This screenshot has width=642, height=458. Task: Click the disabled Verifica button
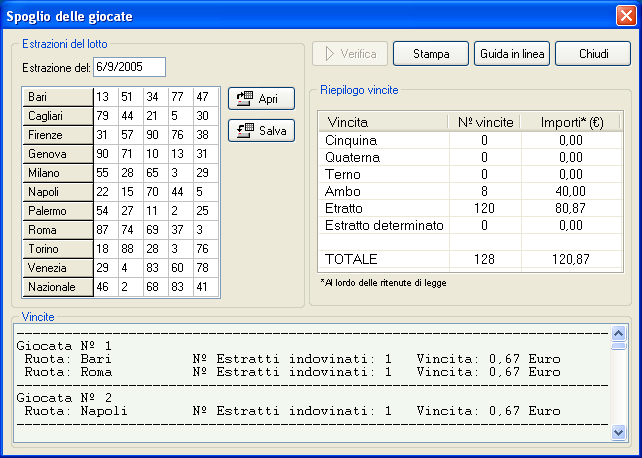pos(350,54)
